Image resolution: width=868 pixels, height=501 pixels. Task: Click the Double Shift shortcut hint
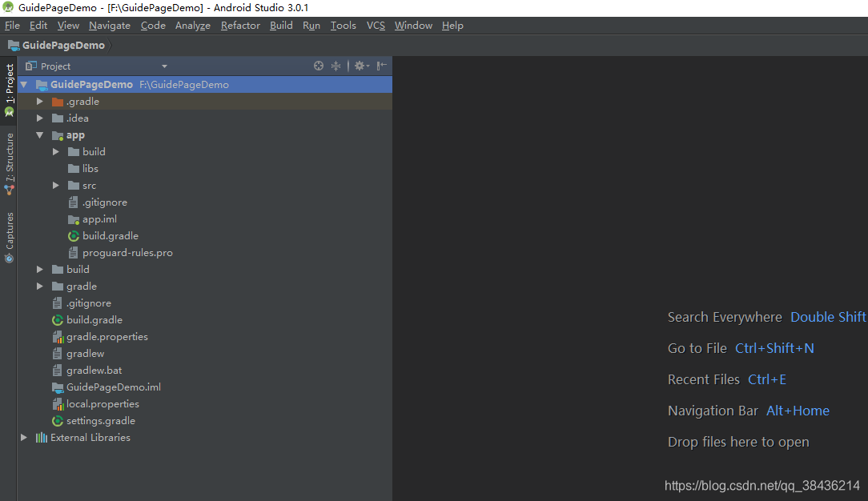[828, 318]
